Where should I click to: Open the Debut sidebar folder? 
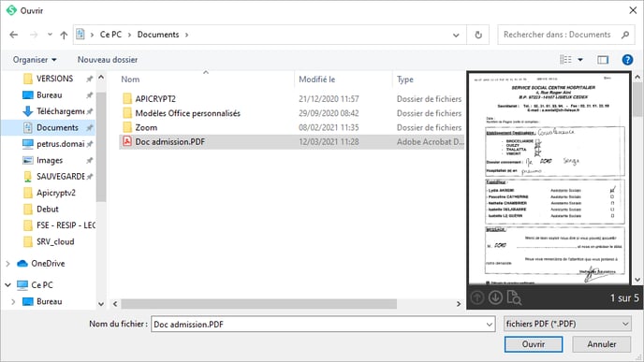[48, 209]
